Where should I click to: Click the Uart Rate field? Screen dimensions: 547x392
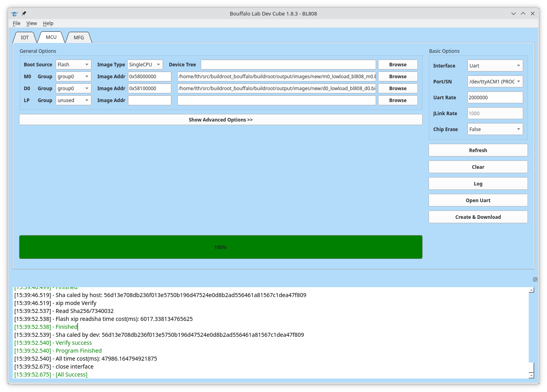point(495,98)
